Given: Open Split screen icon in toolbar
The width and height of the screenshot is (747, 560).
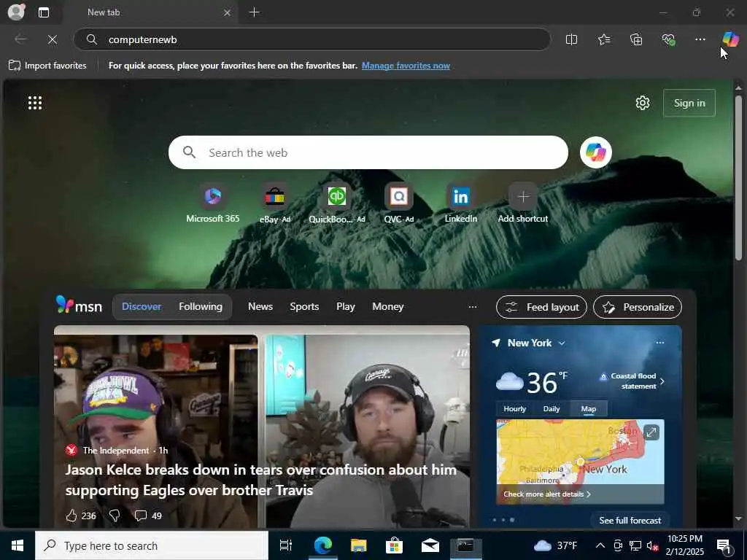Looking at the screenshot, I should [x=571, y=39].
